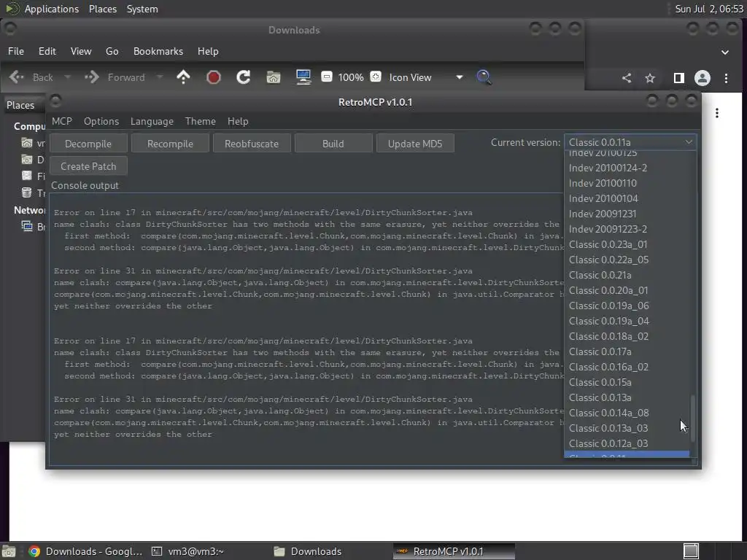
Task: Open the MCP menu in RetroMCP
Action: tap(62, 121)
